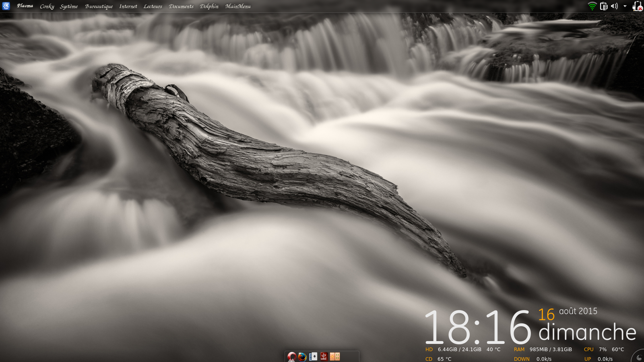644x362 pixels.
Task: Launch the playing cards game icon
Action: 313,356
